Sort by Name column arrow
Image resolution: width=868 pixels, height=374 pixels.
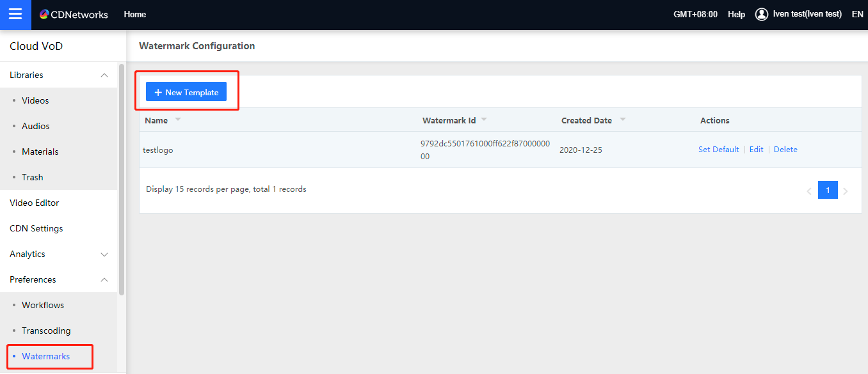(178, 120)
